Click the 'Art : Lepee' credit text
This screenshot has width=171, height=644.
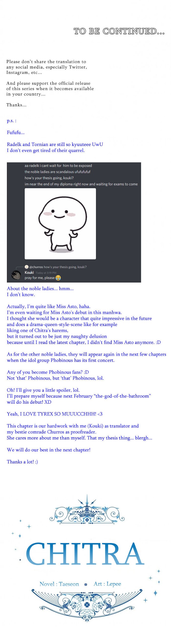pyautogui.click(x=107, y=584)
